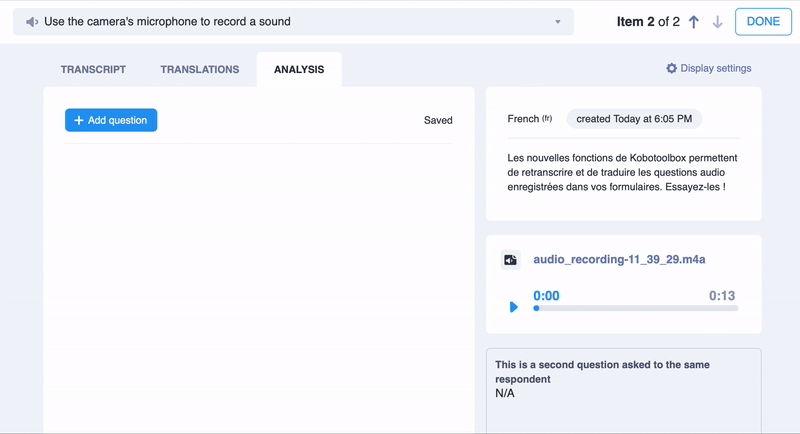Click the audio file icon beside the recording name
This screenshot has width=800, height=434.
tap(510, 260)
